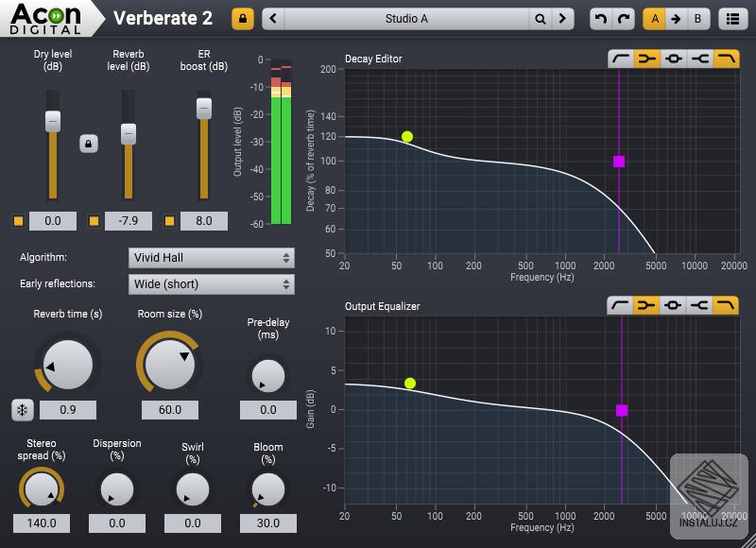Click the Reverb time value 0.9
Viewport: 756px width, 548px height.
tap(68, 410)
